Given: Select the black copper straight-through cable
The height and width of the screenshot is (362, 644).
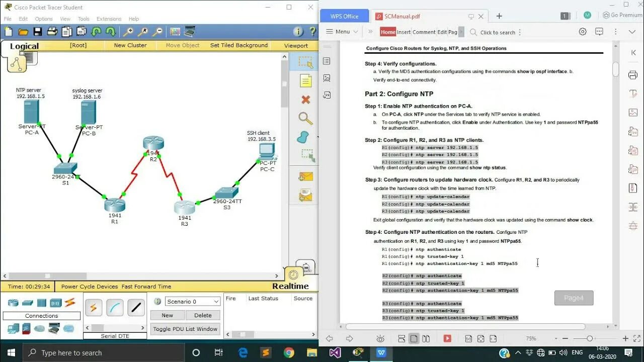Looking at the screenshot, I should [x=136, y=308].
